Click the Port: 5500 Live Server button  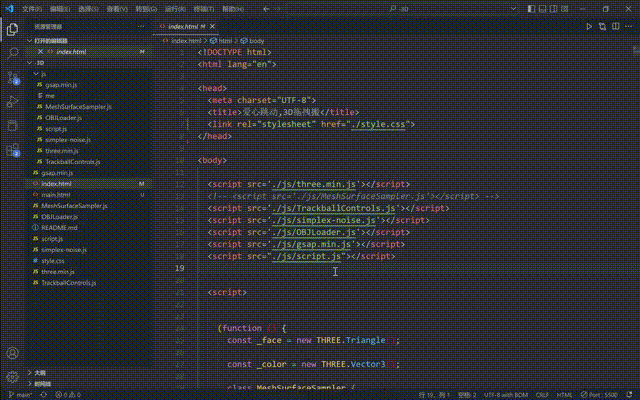coord(600,395)
